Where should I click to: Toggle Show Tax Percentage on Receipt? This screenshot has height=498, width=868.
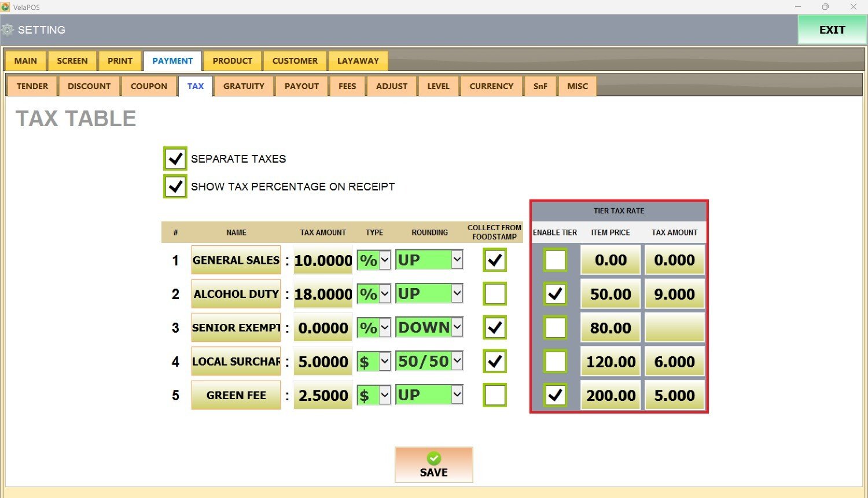175,187
